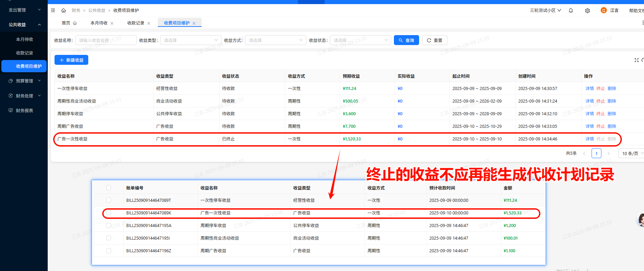Close the 本月待收 tab
The height and width of the screenshot is (271, 644).
point(112,24)
